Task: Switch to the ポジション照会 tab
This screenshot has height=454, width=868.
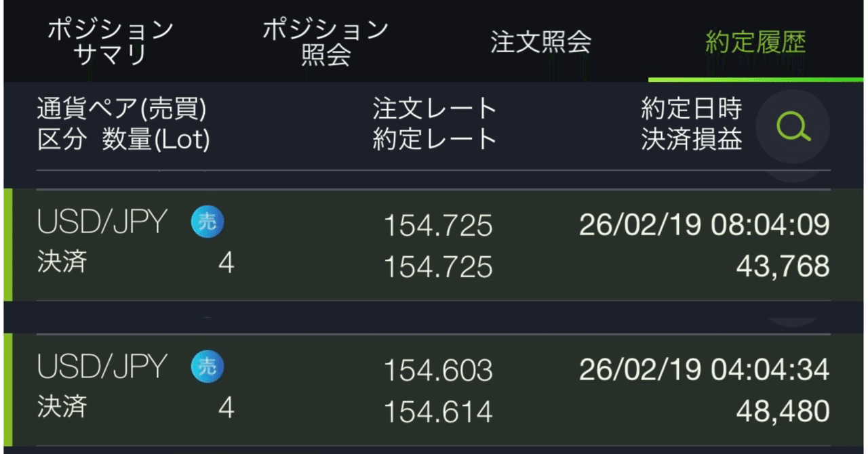Action: coord(325,42)
